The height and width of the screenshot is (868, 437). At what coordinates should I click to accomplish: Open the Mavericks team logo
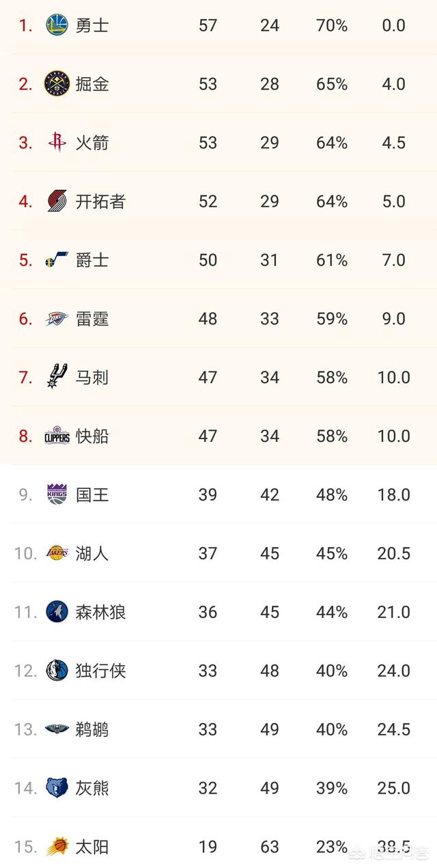pyautogui.click(x=57, y=671)
